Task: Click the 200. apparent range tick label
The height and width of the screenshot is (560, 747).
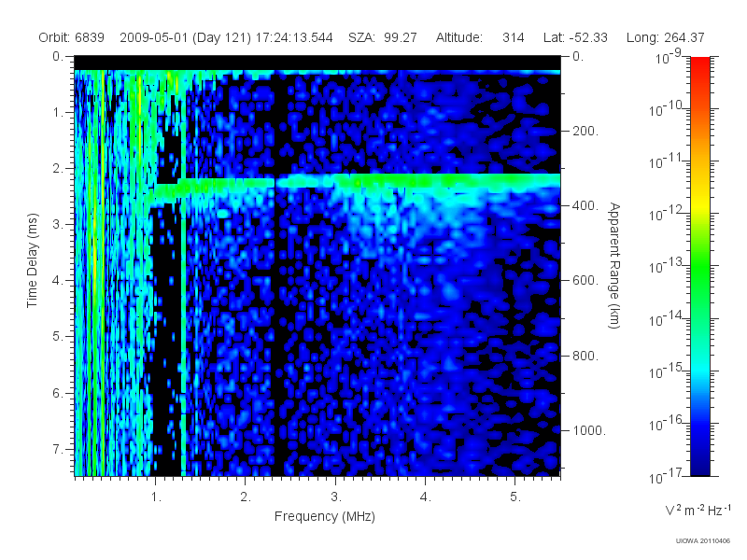Action: (585, 131)
